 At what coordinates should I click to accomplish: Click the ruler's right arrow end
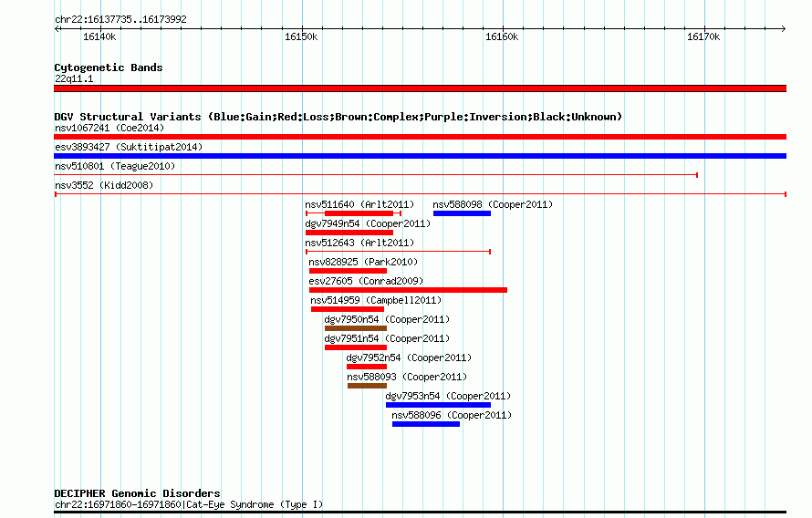784,28
